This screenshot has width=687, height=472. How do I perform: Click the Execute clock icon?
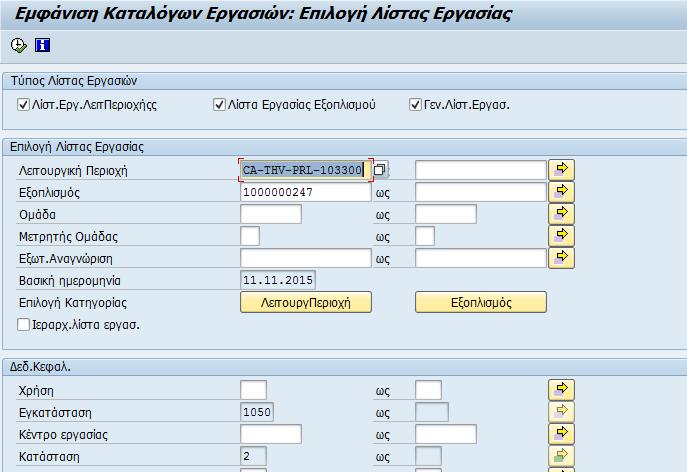(19, 45)
